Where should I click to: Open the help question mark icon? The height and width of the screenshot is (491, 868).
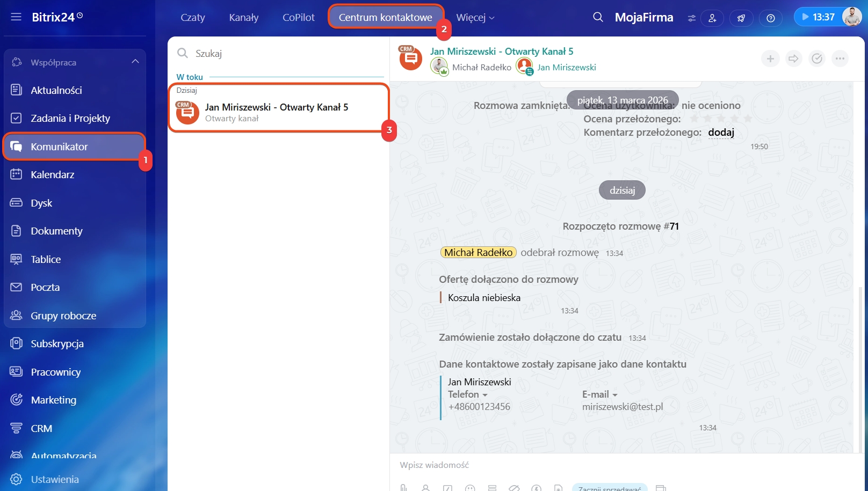tap(771, 18)
